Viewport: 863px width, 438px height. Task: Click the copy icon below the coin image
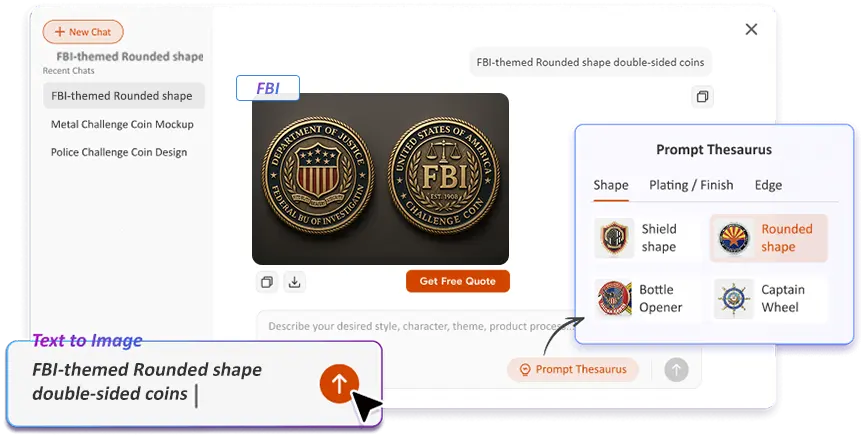pyautogui.click(x=267, y=282)
